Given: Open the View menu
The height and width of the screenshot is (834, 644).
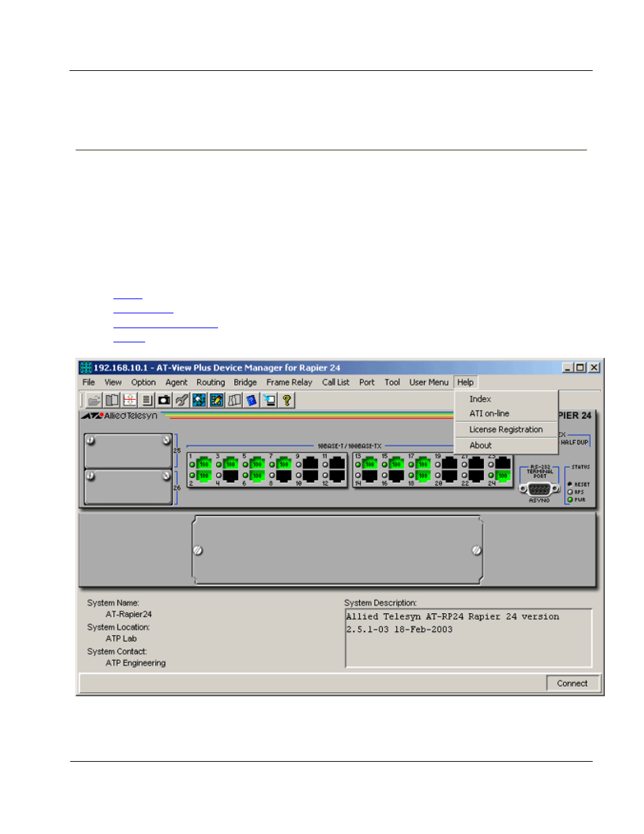Looking at the screenshot, I should point(113,382).
